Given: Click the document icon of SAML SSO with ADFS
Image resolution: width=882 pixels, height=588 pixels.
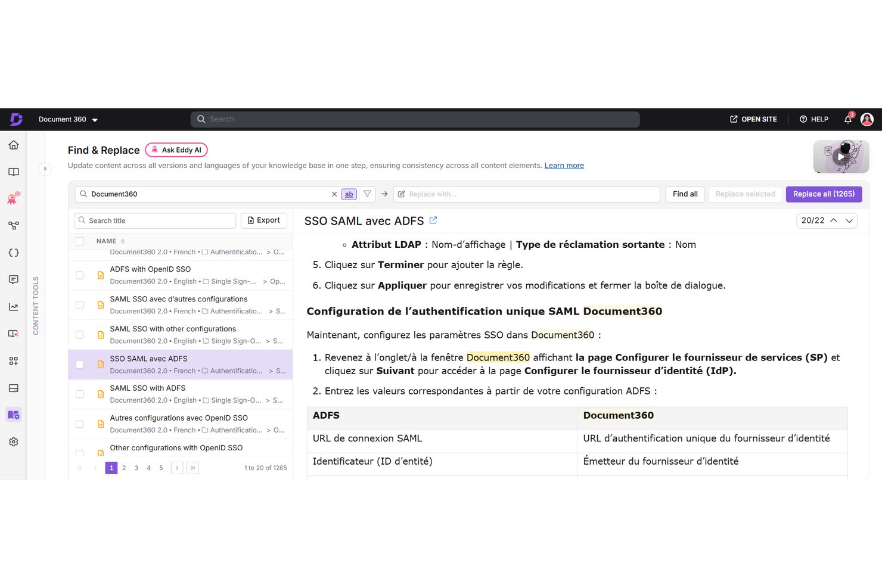Looking at the screenshot, I should click(x=101, y=394).
